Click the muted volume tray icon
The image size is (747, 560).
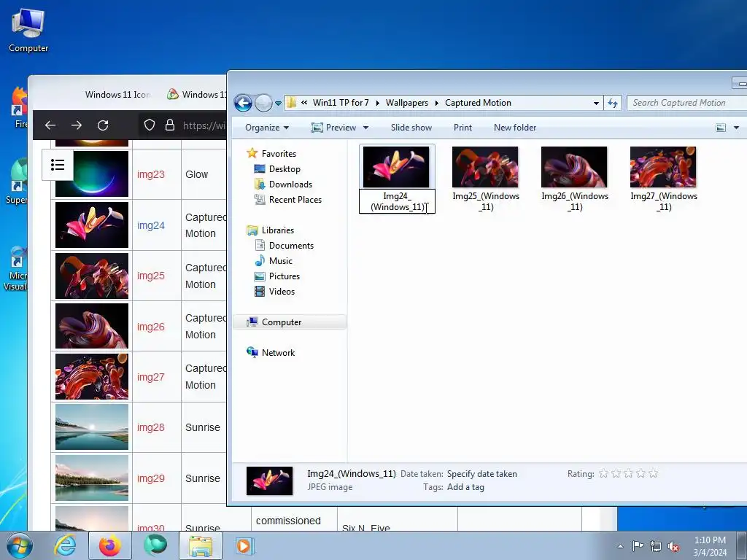click(x=673, y=547)
